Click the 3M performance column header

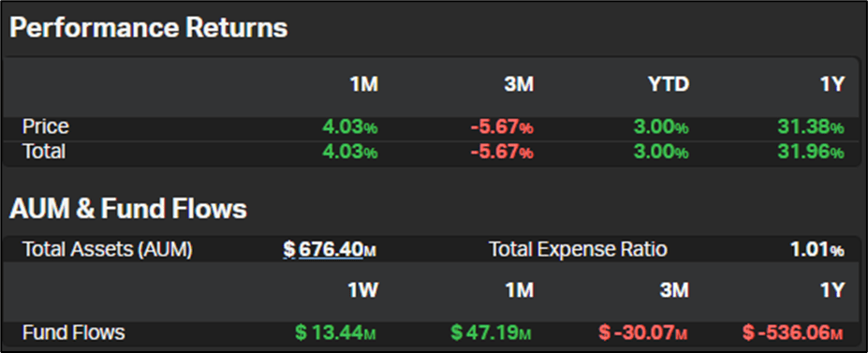coord(518,84)
